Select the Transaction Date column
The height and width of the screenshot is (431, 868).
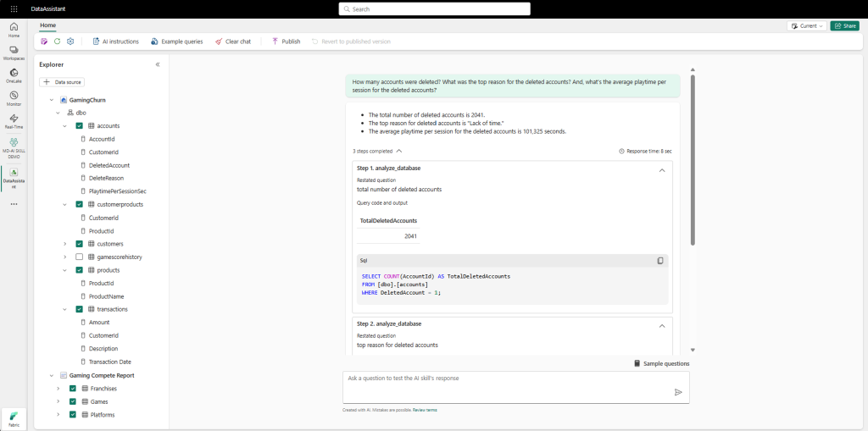[x=111, y=362]
